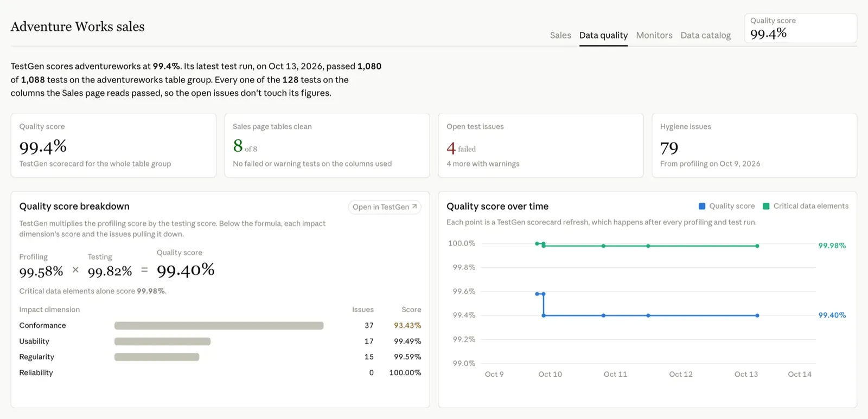The image size is (868, 419).
Task: Go to the Data catalog tab
Action: (x=706, y=35)
